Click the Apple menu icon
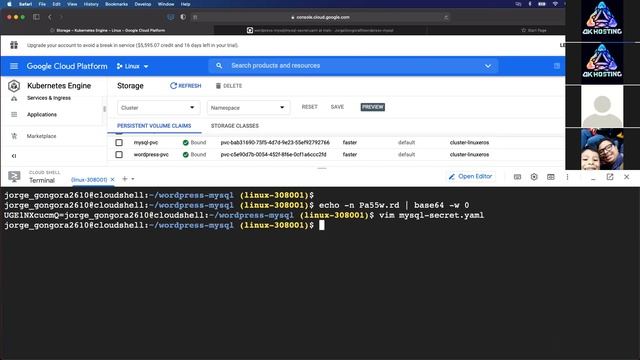Image resolution: width=640 pixels, height=360 pixels. tap(10, 4)
